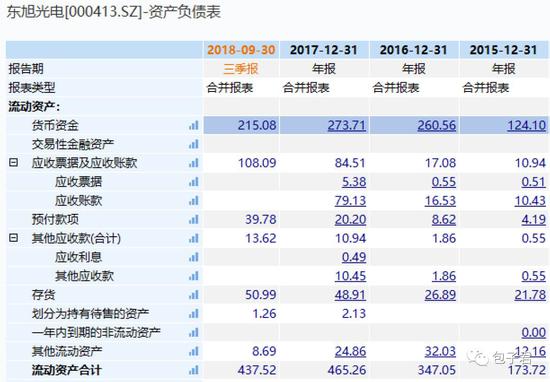Screen dimensions: 550x382
Task: Open chart icon for 划分为持有待售的资产 row
Action: point(194,314)
